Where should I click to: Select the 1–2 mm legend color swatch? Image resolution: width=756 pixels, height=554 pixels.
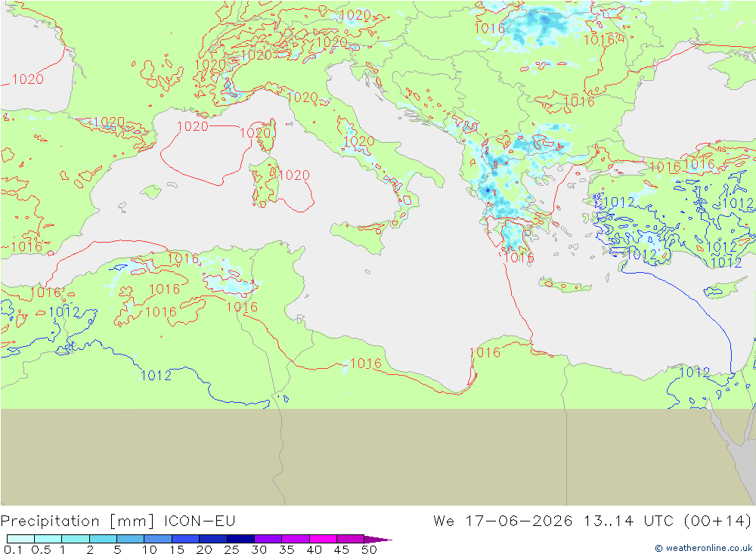[x=75, y=539]
